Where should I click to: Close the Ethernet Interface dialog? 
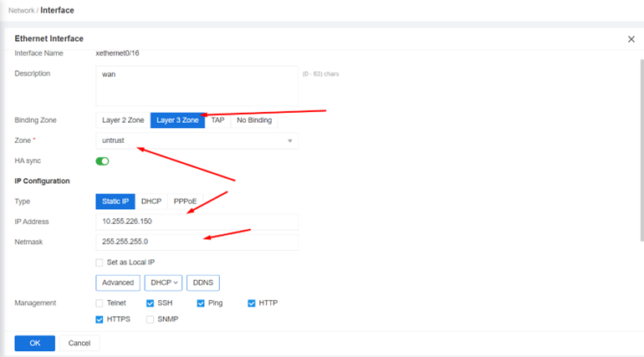tap(631, 39)
